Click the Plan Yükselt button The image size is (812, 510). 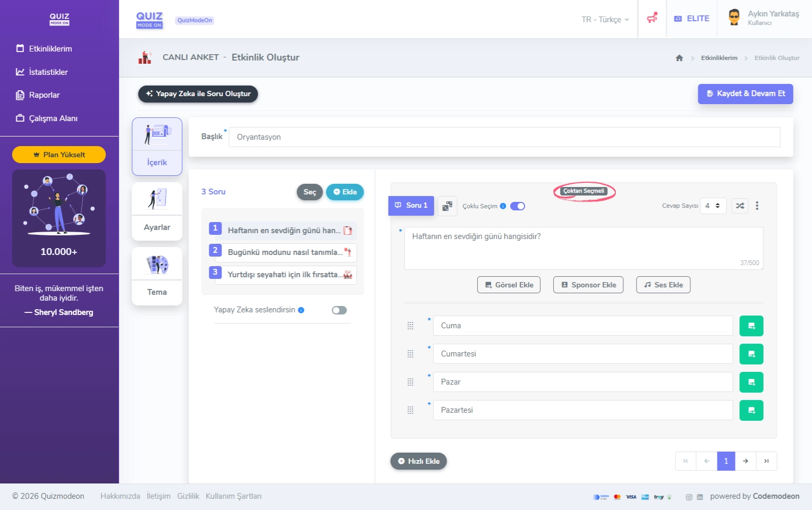click(x=59, y=155)
